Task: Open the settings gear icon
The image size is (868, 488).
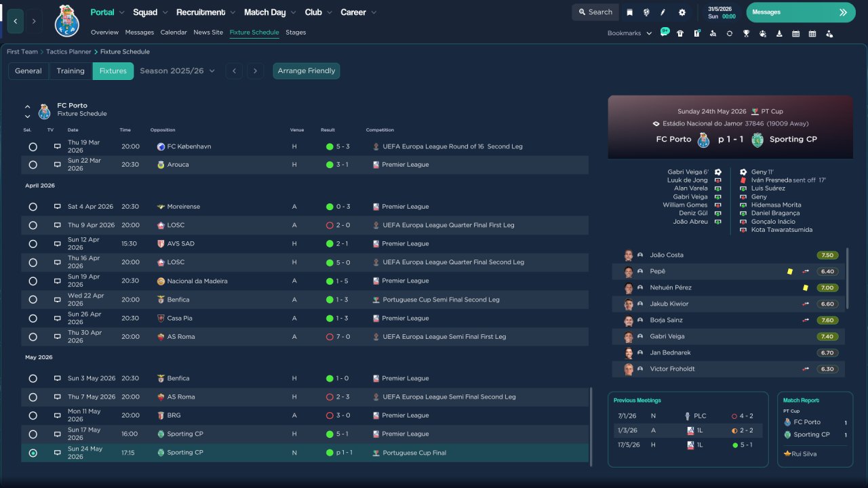Action: tap(682, 12)
